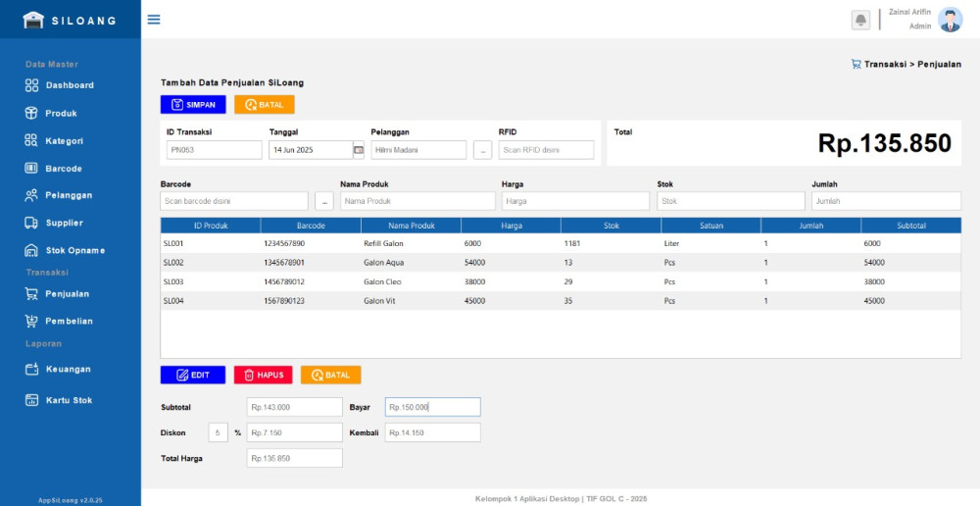The height and width of the screenshot is (506, 980).
Task: Click the SILOANG warehouse logo icon
Action: coord(33,20)
